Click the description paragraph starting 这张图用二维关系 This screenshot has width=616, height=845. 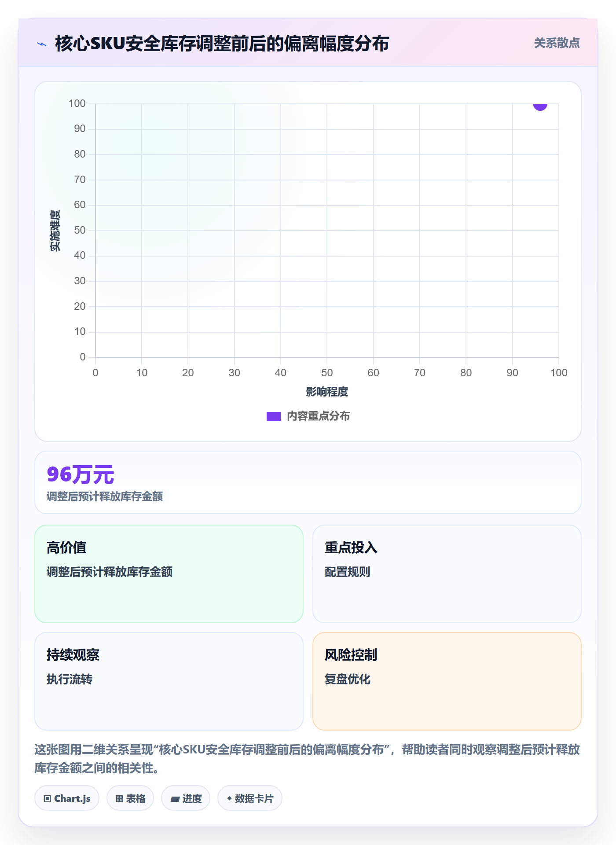click(308, 759)
